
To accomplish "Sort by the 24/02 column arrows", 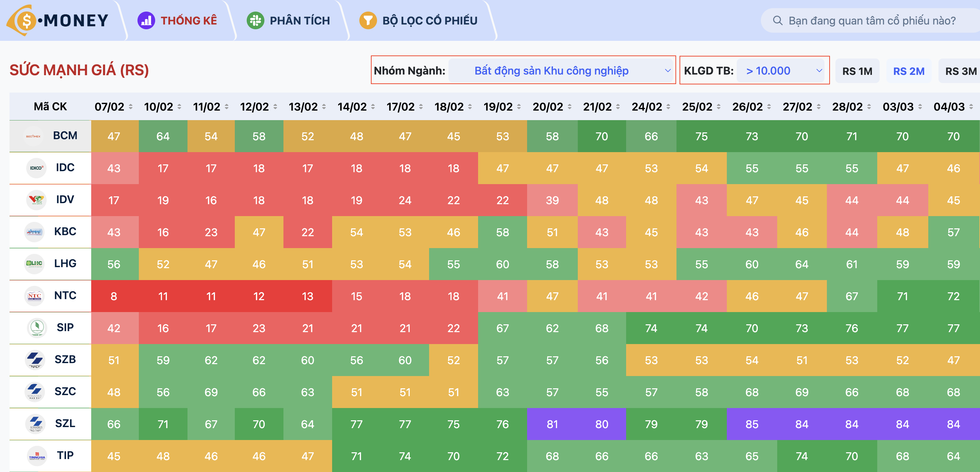I will click(x=668, y=107).
